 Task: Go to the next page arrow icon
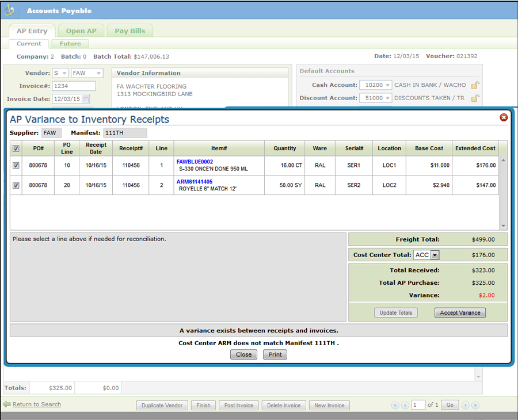point(466,405)
